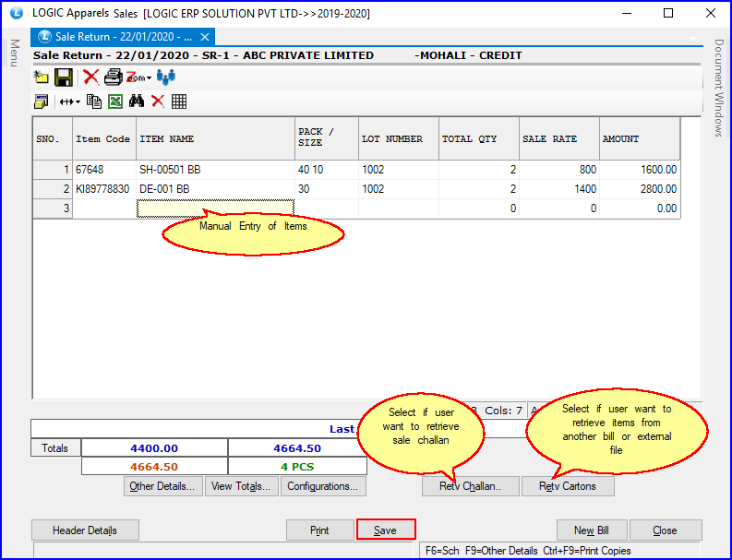This screenshot has width=732, height=560.
Task: Click the PACK / SIZE column header
Action: 327,138
